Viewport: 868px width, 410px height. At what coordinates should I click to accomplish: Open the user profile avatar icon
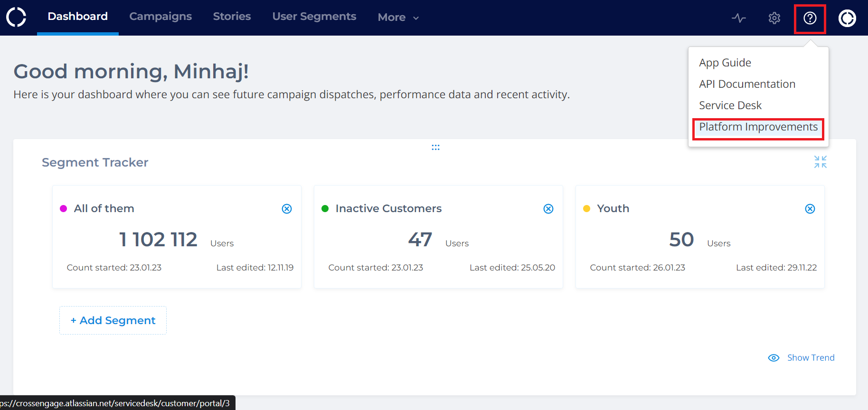point(847,18)
